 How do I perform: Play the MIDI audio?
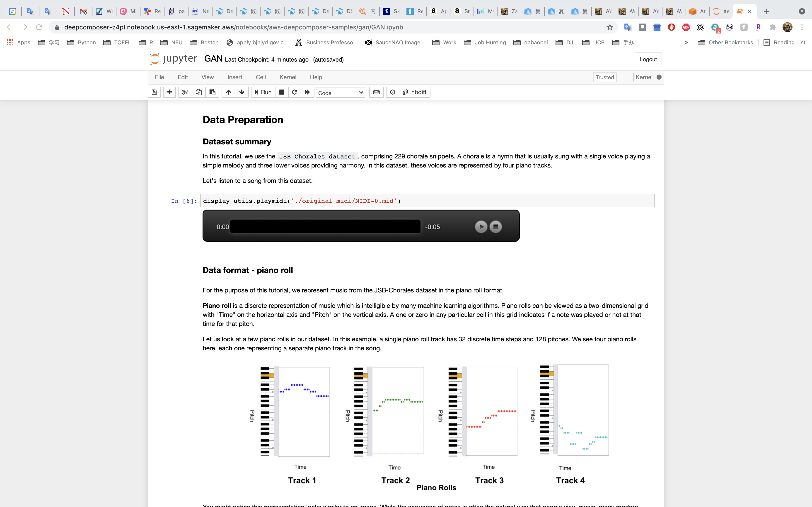pyautogui.click(x=481, y=227)
